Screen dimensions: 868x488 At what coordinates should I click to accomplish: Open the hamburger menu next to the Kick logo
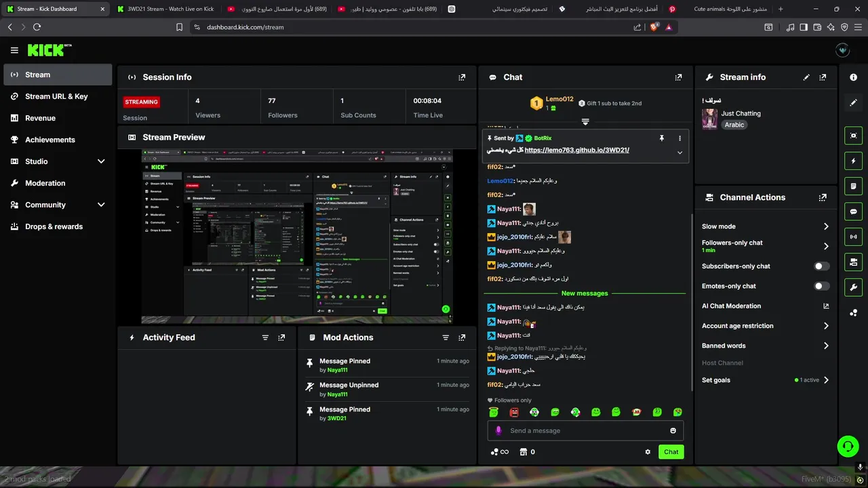click(14, 50)
